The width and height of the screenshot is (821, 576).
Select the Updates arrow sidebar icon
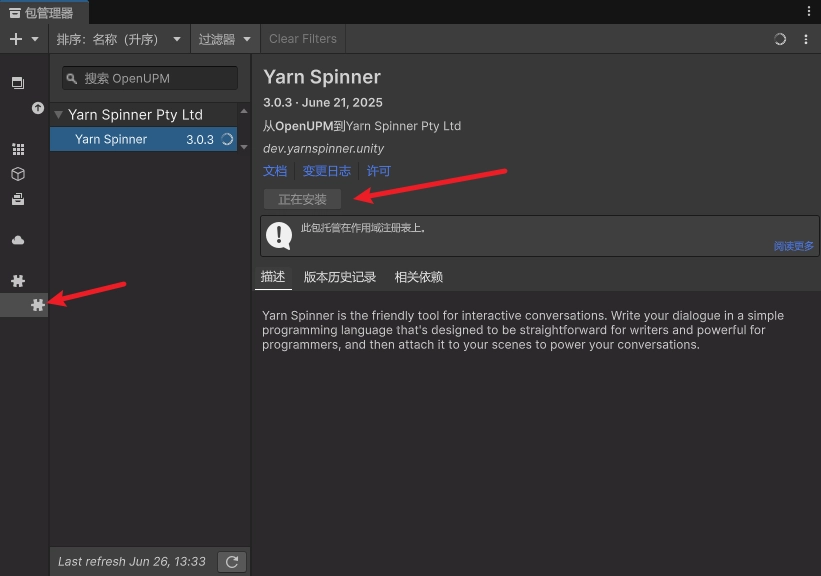tap(38, 108)
